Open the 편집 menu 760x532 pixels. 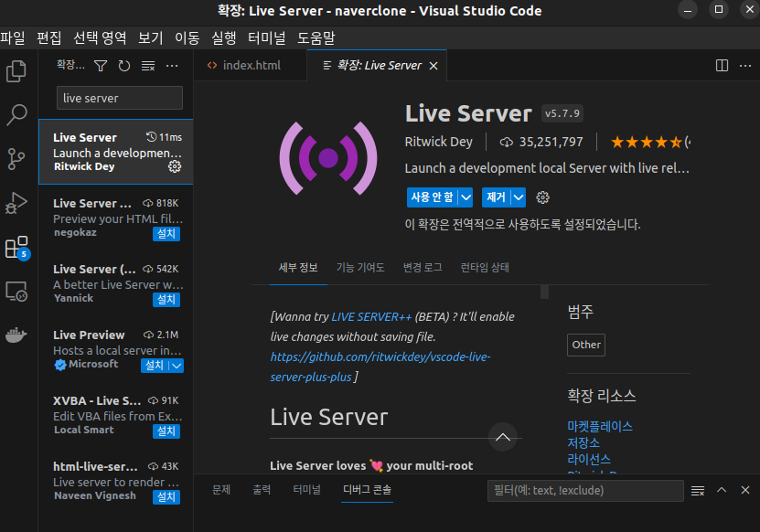(49, 37)
